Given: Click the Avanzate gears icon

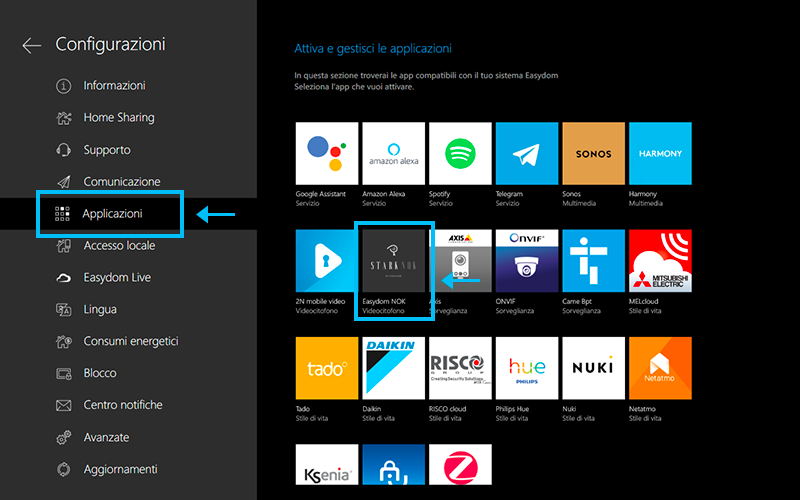Looking at the screenshot, I should [63, 438].
